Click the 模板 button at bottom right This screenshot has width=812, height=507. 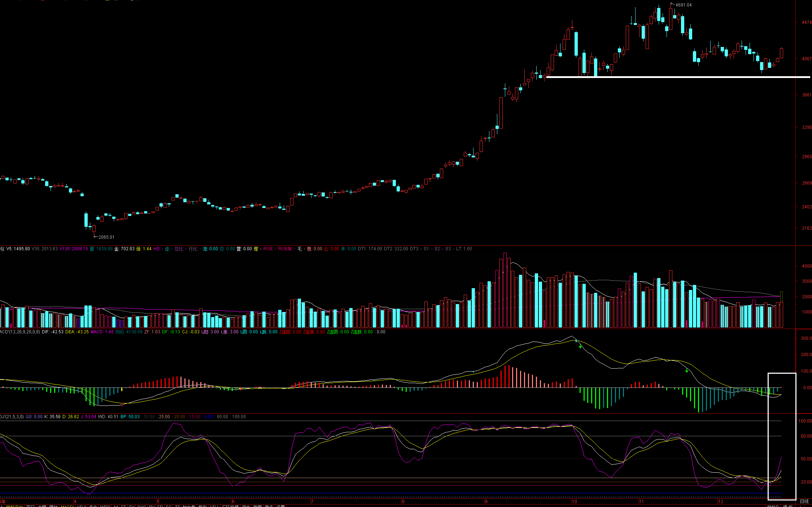point(787,506)
